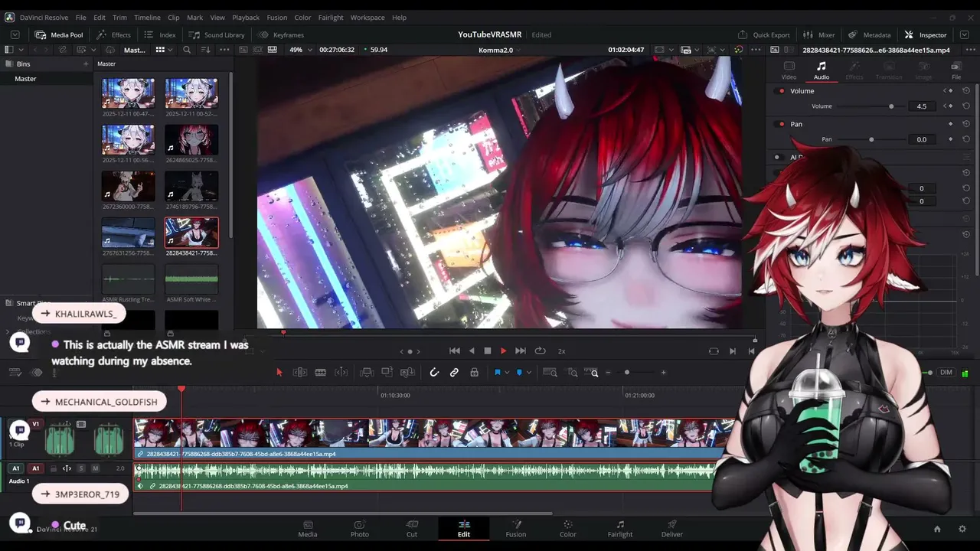This screenshot has height=551, width=980.
Task: Adjust the timeline zoom slider
Action: coord(627,373)
